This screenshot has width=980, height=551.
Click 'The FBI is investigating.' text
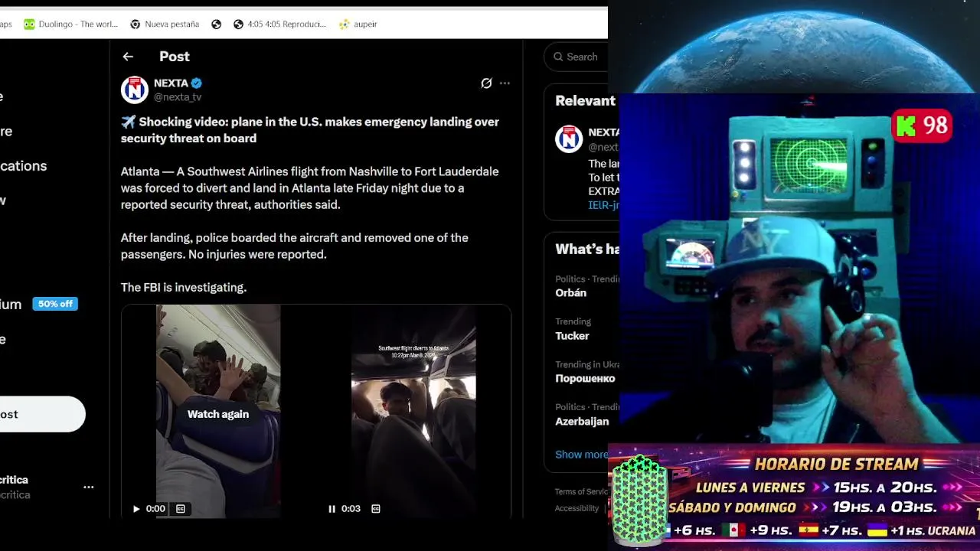pos(184,288)
